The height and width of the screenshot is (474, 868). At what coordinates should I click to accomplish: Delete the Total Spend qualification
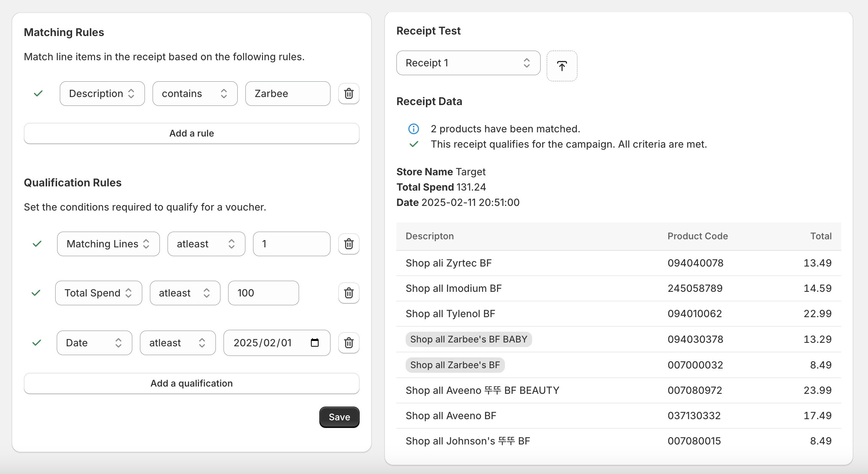point(349,293)
